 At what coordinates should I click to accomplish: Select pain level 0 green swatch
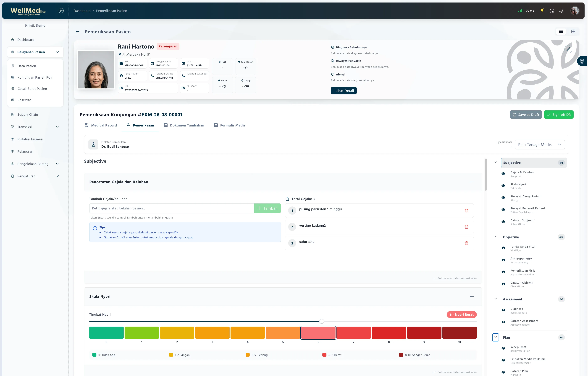106,332
